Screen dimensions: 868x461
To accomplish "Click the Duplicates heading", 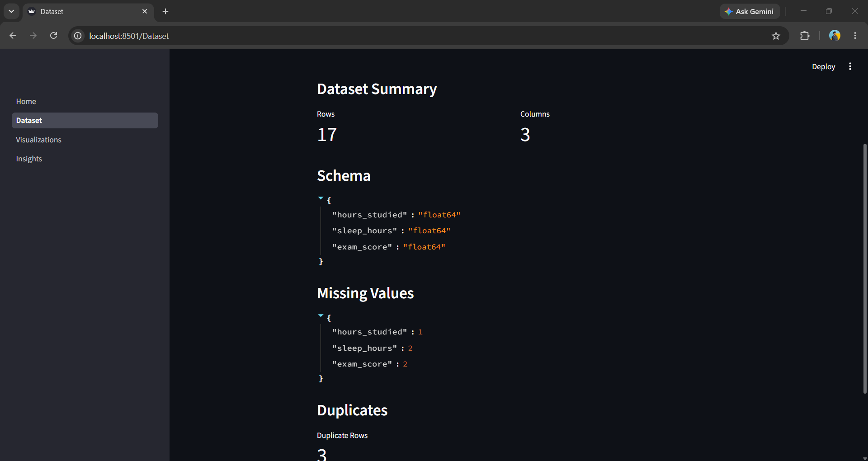I will (352, 410).
